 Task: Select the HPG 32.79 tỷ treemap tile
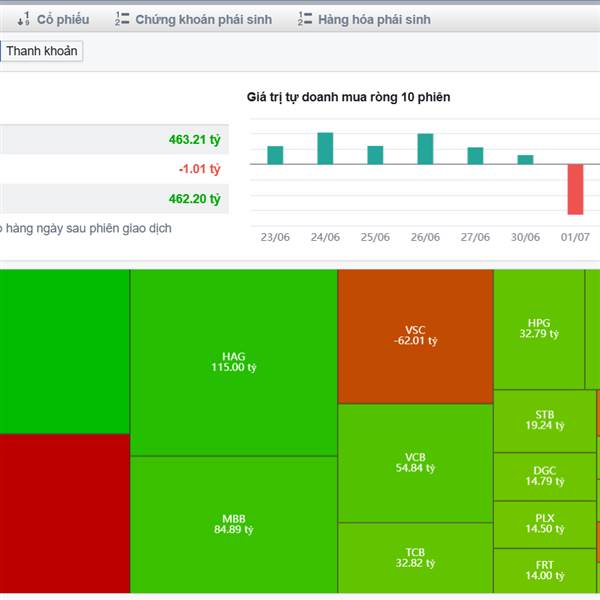[539, 329]
